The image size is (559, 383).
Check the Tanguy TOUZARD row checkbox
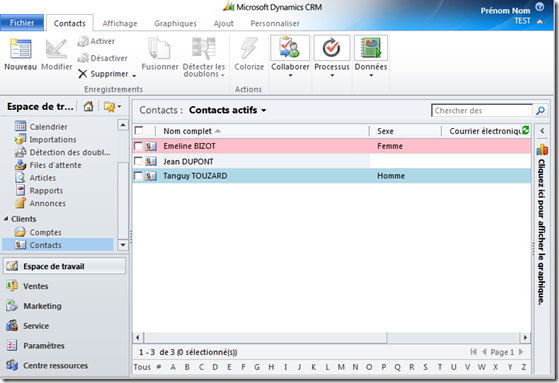pyautogui.click(x=138, y=176)
